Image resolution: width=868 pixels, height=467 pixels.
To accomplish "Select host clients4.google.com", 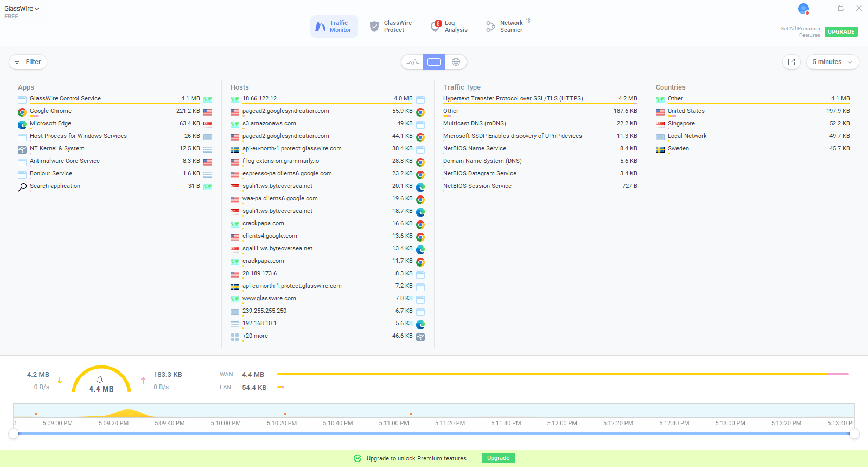I will pyautogui.click(x=328, y=236).
